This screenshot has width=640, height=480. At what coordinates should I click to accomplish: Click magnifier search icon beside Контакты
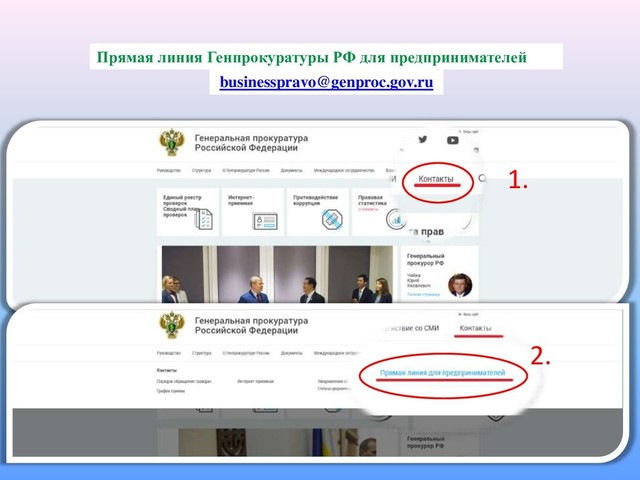pos(482,178)
